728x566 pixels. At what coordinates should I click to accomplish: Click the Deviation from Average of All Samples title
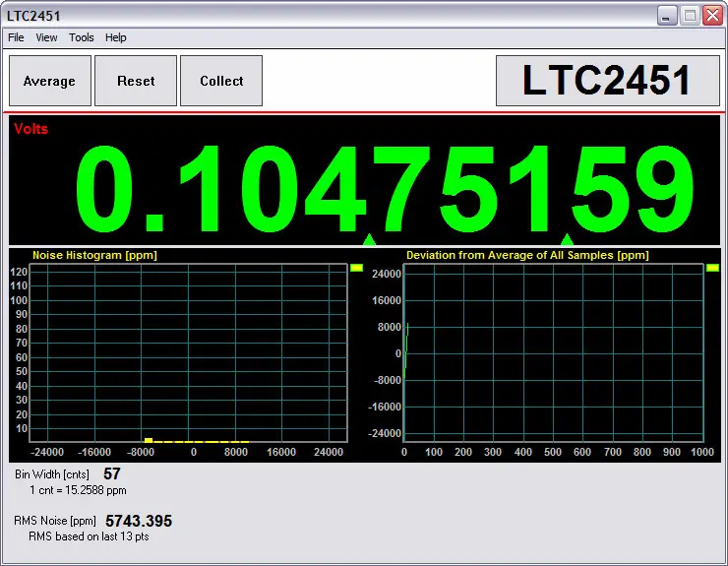(527, 255)
